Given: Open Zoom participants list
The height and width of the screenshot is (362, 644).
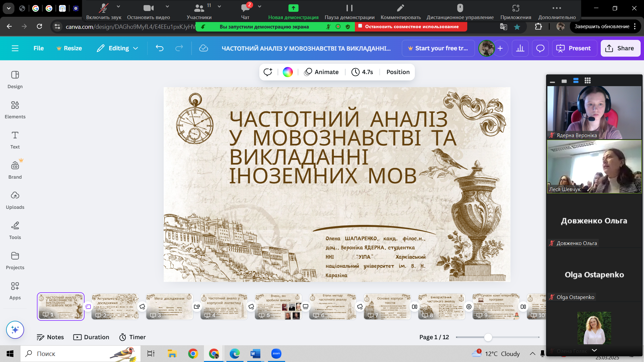Looking at the screenshot, I should [199, 11].
